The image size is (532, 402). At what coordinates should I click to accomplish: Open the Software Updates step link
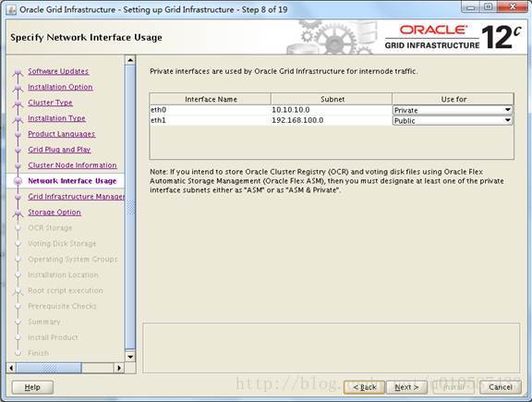[58, 71]
